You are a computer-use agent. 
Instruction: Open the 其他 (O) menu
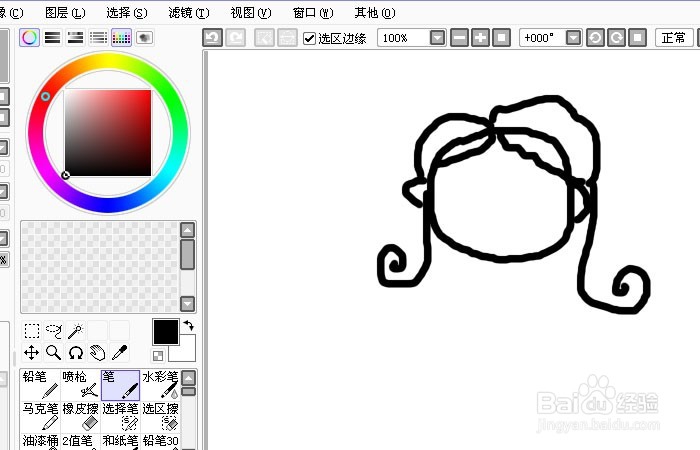pyautogui.click(x=375, y=13)
